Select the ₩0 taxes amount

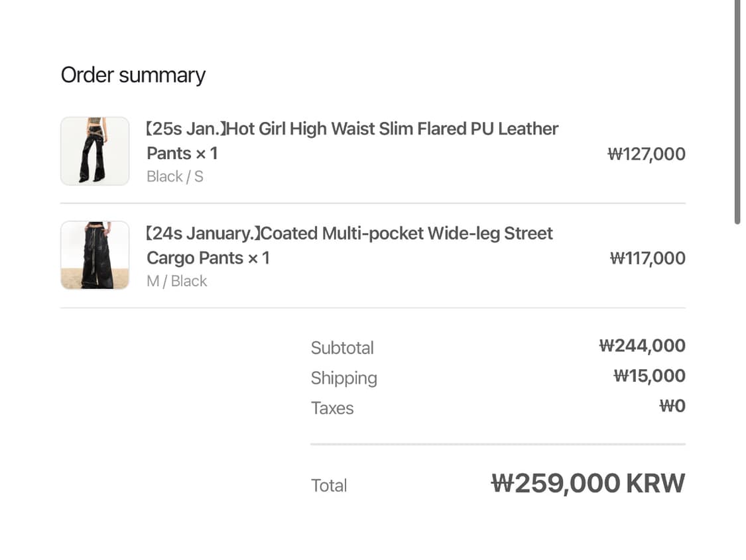(x=672, y=406)
